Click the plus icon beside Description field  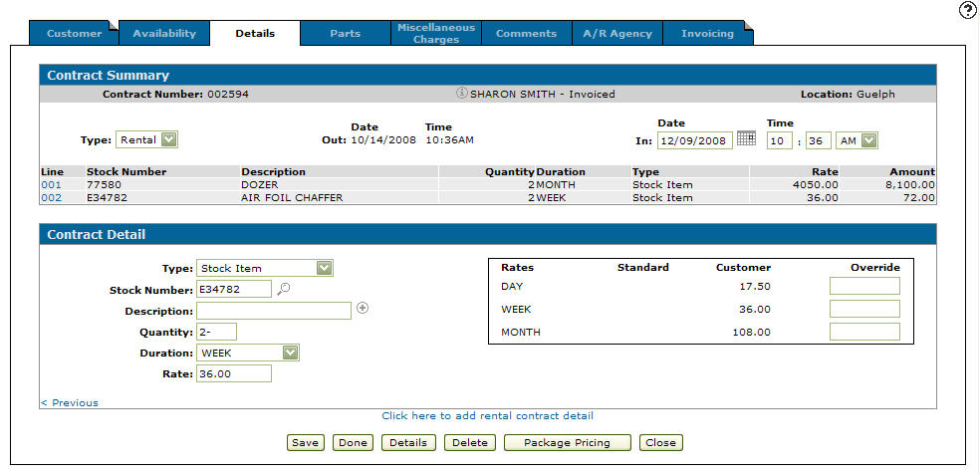pos(363,309)
